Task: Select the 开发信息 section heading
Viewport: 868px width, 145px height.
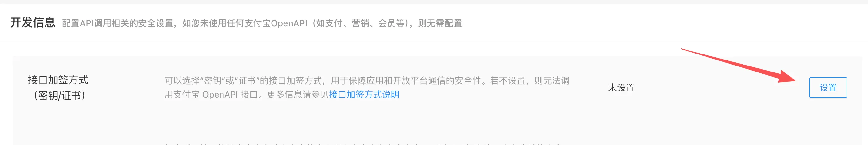Action: tap(33, 22)
